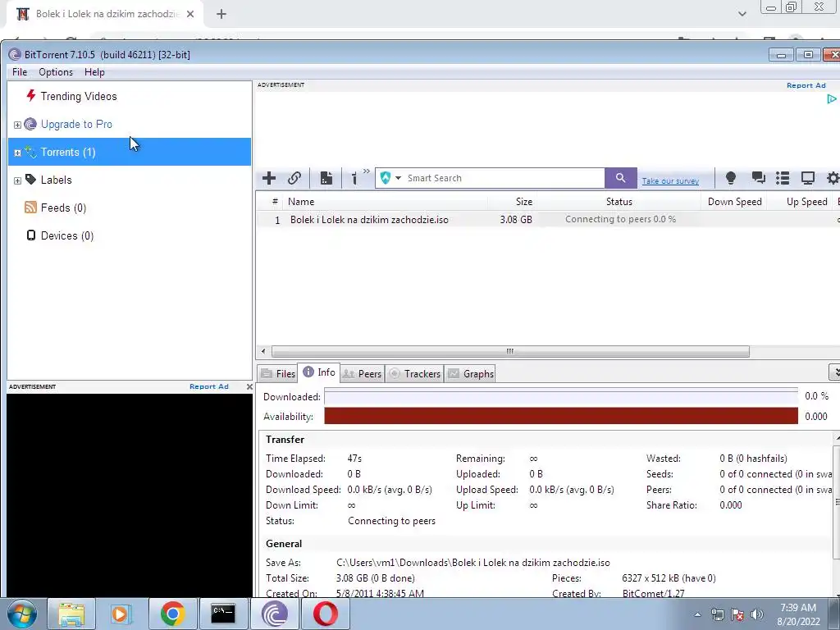Click the Add Torrent from URL link icon
Image resolution: width=840 pixels, height=630 pixels.
[294, 178]
